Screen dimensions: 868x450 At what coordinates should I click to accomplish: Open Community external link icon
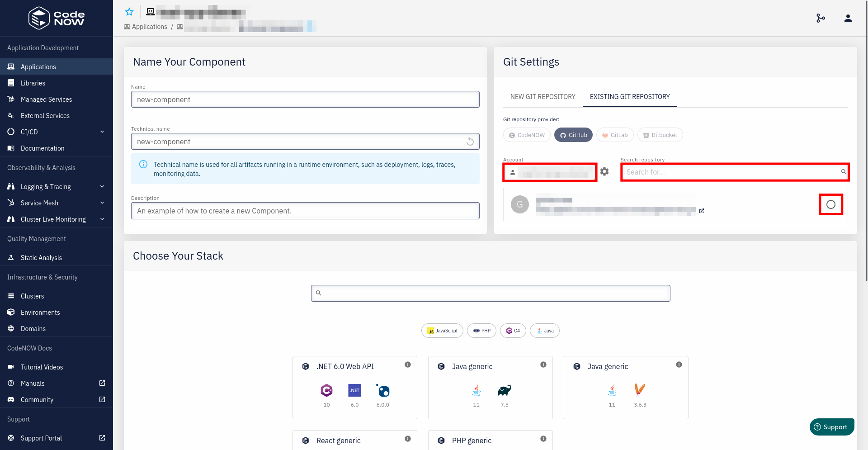(102, 399)
